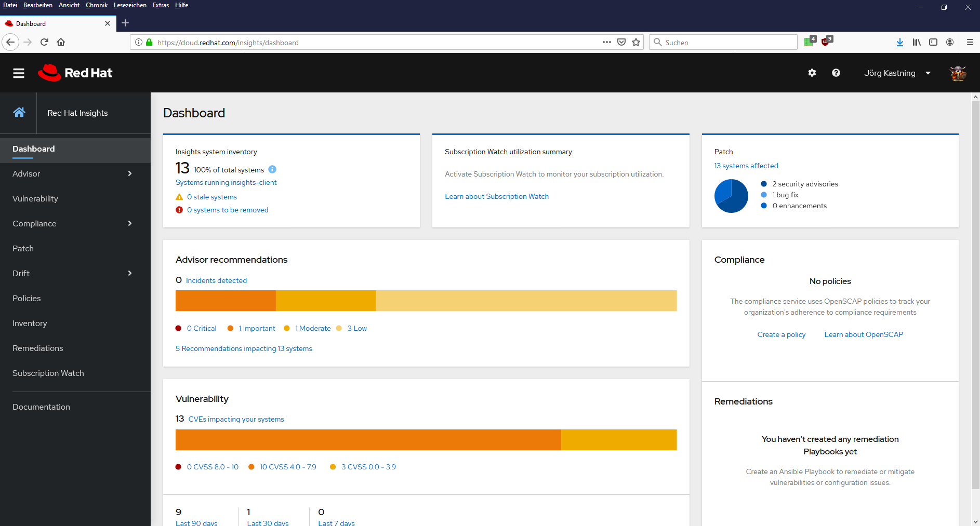Viewport: 980px width, 526px height.
Task: Expand the Compliance sidebar section
Action: (129, 223)
